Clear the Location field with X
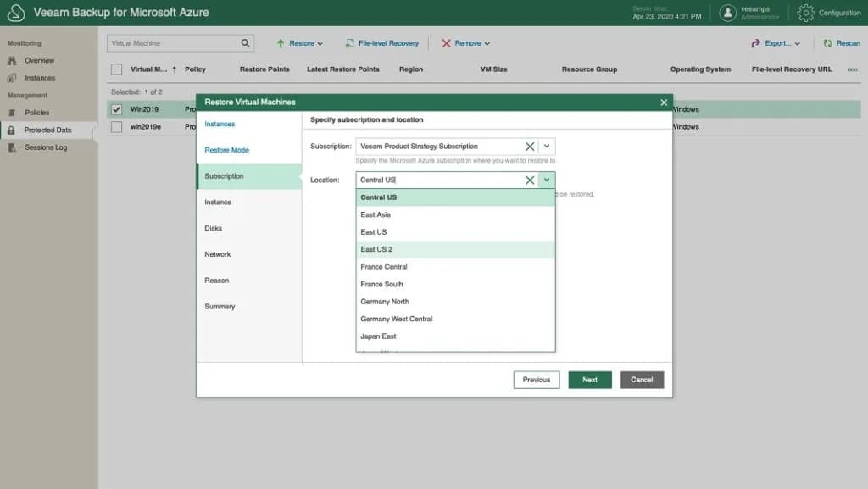 click(530, 180)
